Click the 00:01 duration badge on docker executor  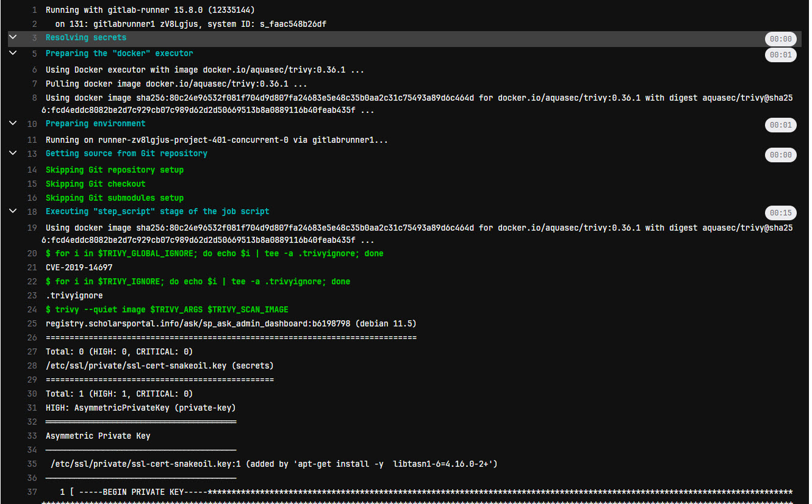pos(781,55)
